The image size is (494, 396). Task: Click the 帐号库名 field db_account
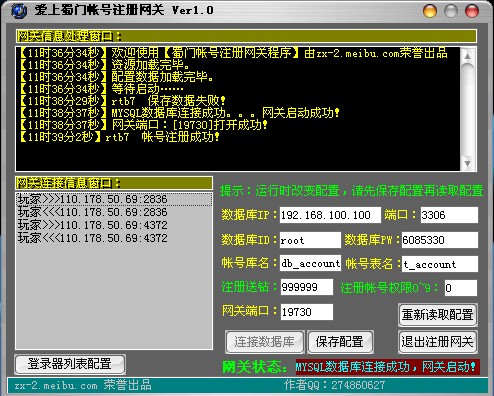point(310,264)
